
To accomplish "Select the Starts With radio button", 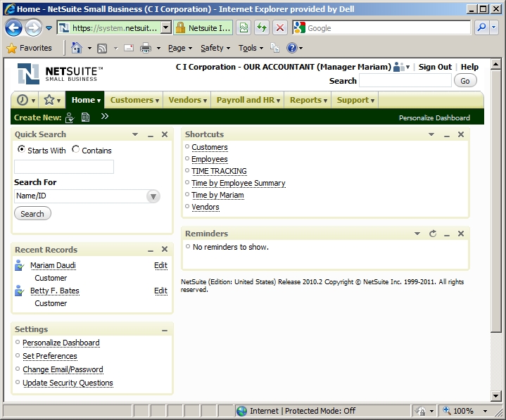I will [x=21, y=149].
